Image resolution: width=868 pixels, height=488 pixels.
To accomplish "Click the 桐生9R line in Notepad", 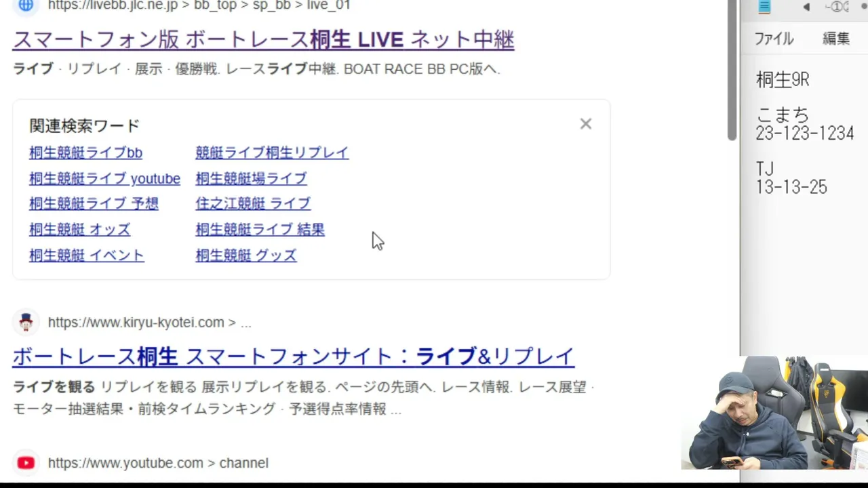I will (x=783, y=80).
